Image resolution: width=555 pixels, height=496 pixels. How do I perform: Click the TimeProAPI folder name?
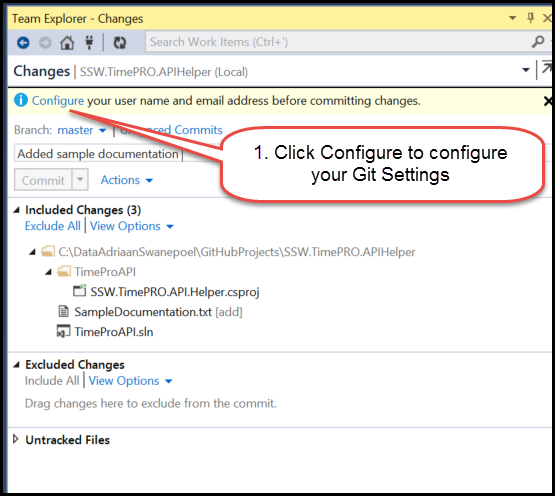pos(105,272)
